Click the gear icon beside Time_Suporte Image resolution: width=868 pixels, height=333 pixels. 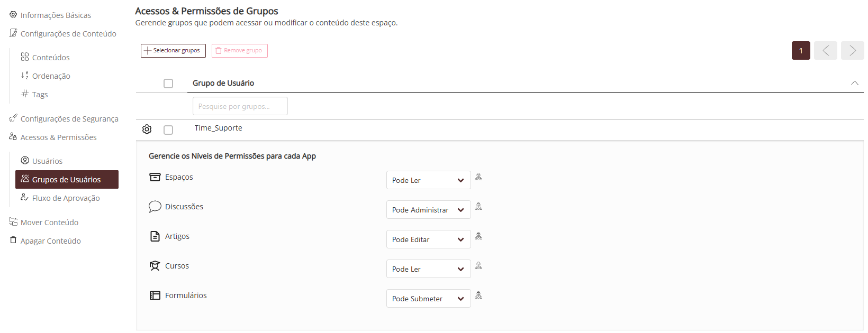[x=147, y=129]
